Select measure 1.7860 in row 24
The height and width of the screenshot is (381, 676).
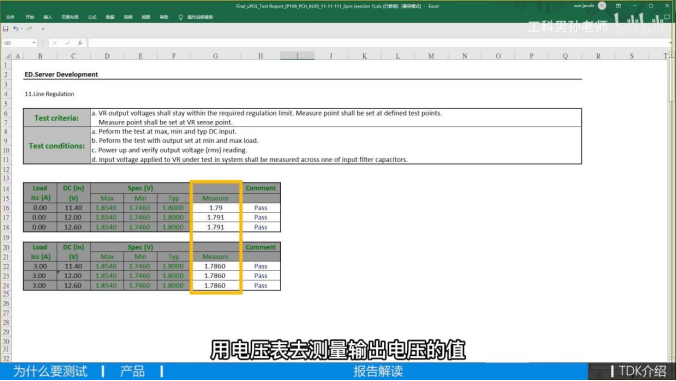click(215, 286)
